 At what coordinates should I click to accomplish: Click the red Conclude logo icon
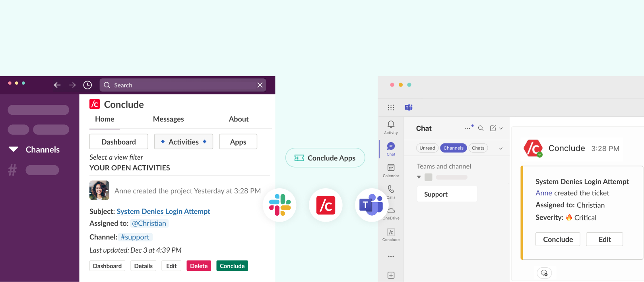click(x=326, y=205)
